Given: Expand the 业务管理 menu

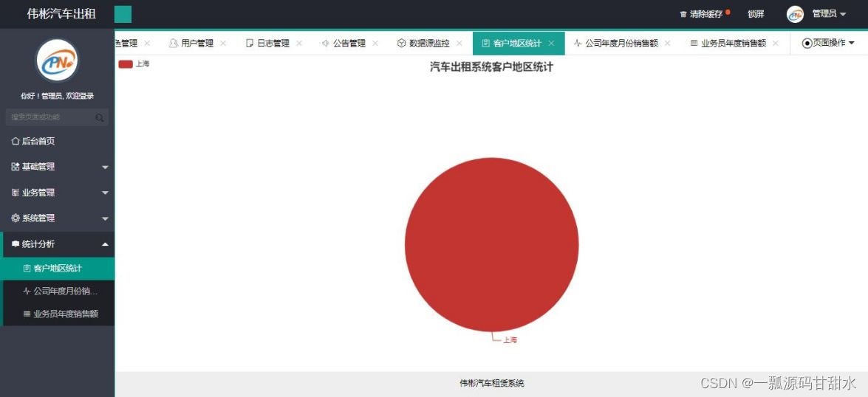Looking at the screenshot, I should 57,193.
